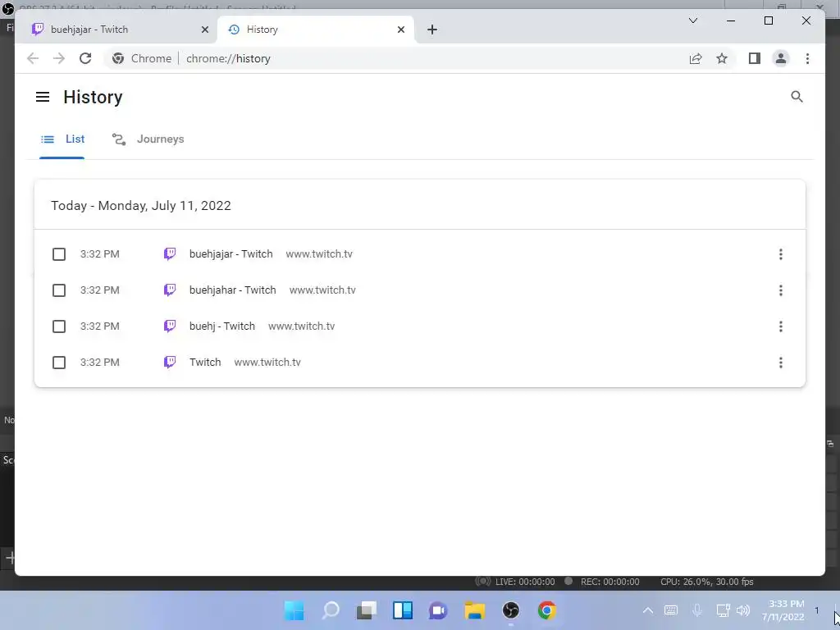Screen dimensions: 840x630
Task: Open Task View on the taskbar
Action: (x=367, y=610)
